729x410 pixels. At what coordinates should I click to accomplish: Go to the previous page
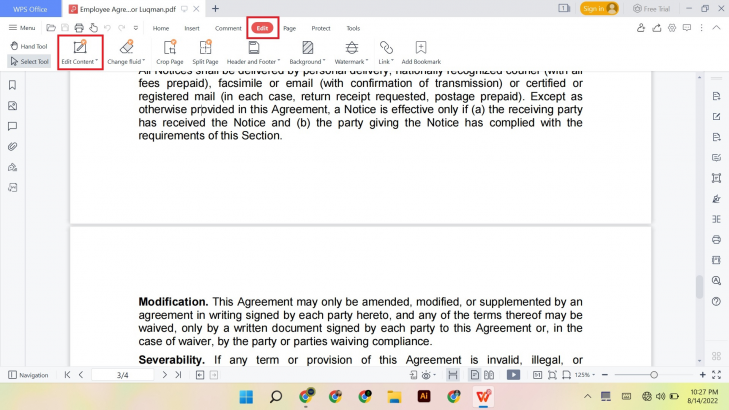pos(81,375)
